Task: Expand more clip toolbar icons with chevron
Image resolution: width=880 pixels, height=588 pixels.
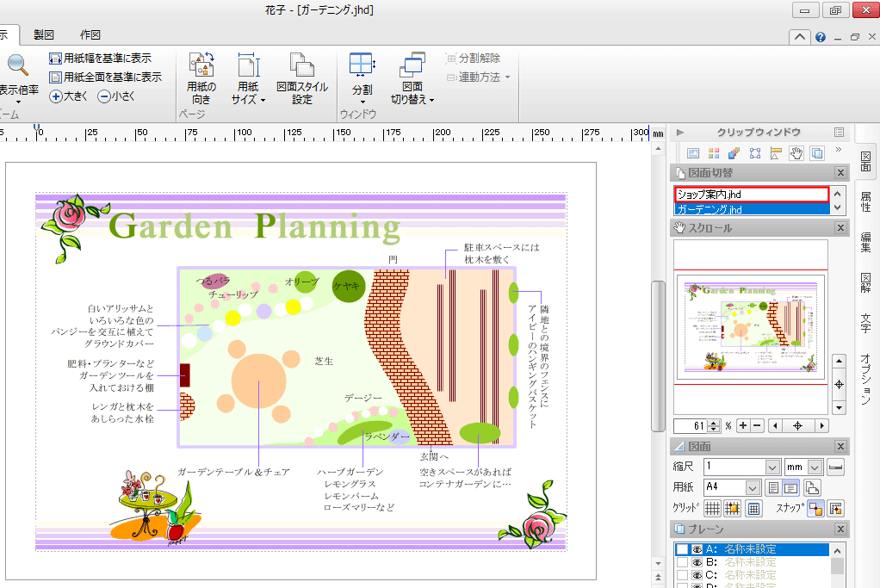Action: point(839,150)
